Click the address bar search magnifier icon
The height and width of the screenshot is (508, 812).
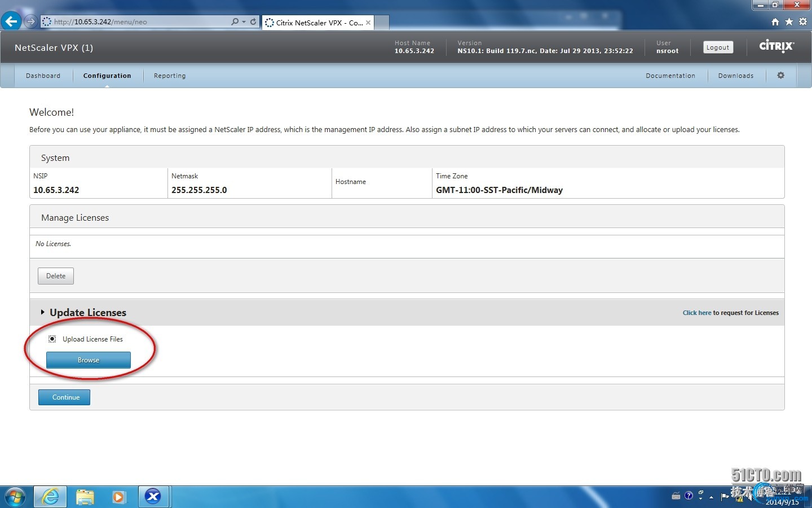(x=235, y=21)
